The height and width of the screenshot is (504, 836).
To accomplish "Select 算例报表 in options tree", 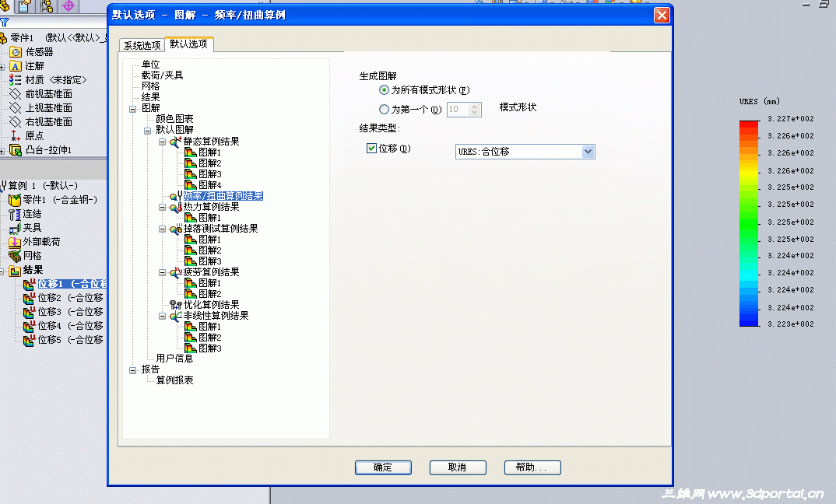I will tap(174, 380).
